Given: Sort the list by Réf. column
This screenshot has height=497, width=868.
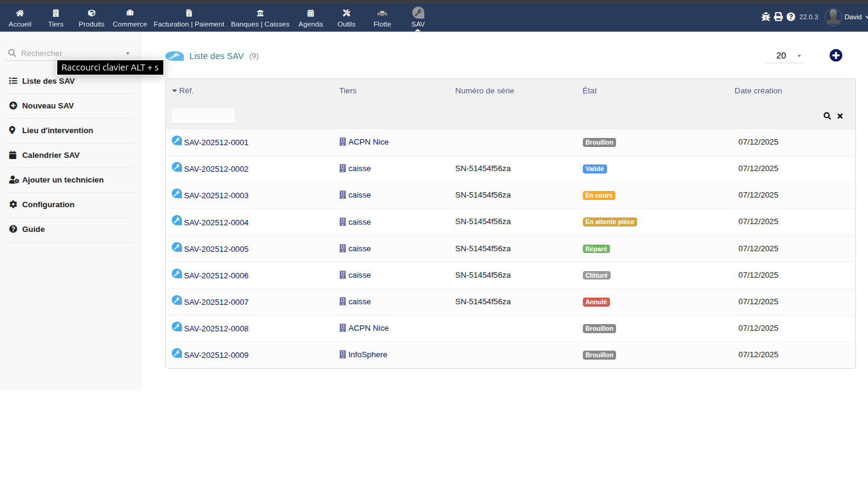Looking at the screenshot, I should point(186,91).
